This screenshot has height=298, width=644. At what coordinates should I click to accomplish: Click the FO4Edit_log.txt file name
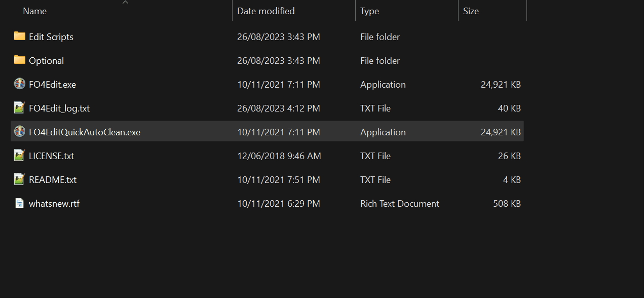59,108
